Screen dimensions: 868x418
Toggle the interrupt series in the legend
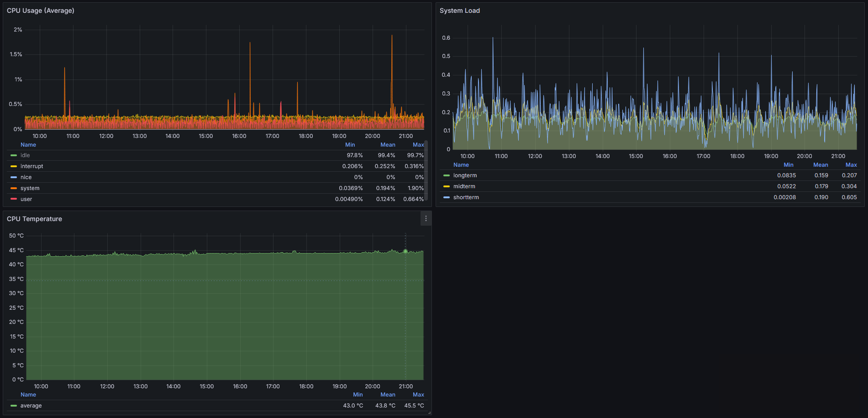click(32, 166)
